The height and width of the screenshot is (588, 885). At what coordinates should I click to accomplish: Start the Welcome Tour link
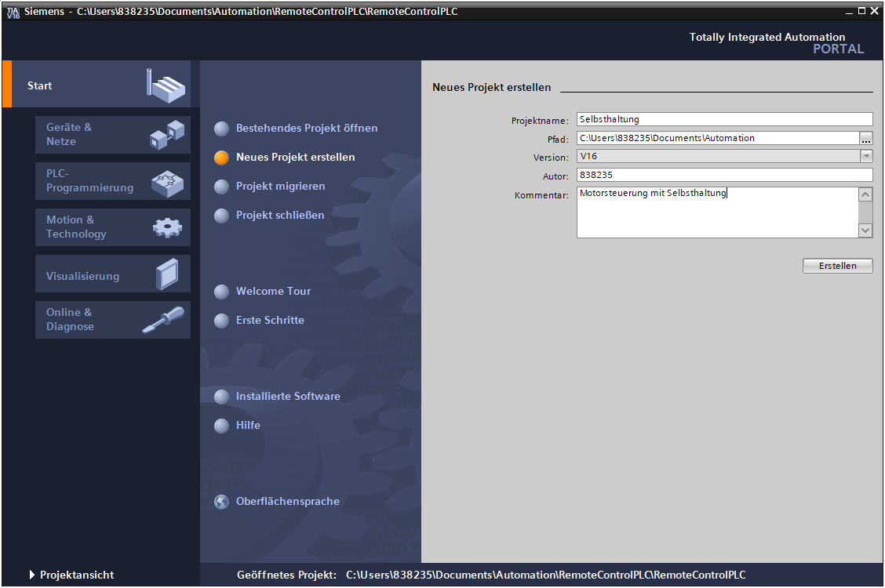(273, 291)
